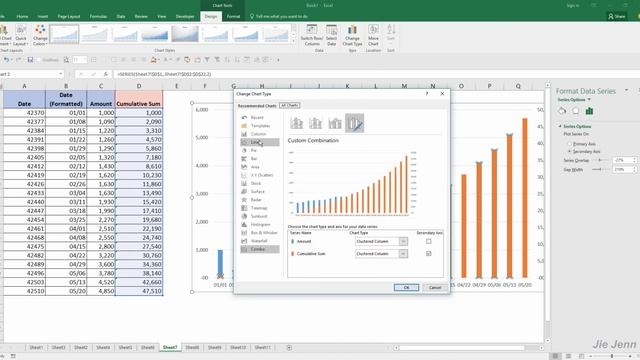
Task: Choose third combo subtype, stacked area column
Action: click(335, 123)
